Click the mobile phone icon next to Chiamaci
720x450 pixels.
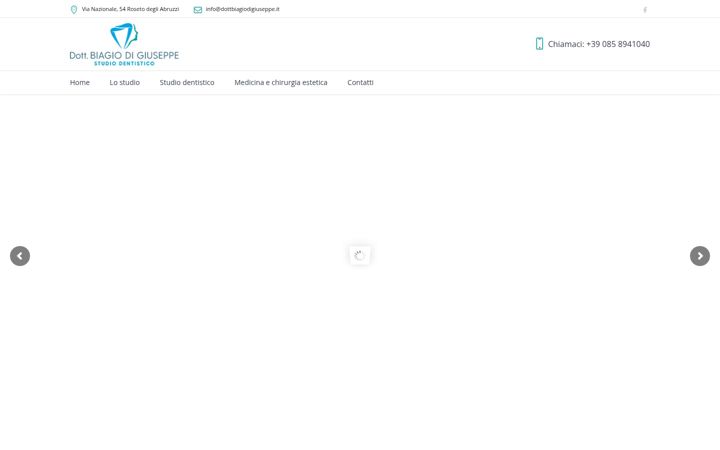pyautogui.click(x=539, y=44)
